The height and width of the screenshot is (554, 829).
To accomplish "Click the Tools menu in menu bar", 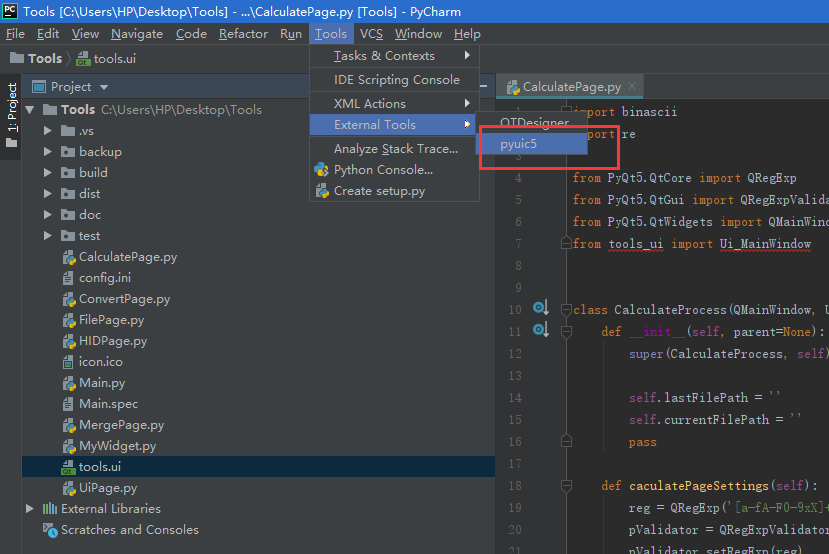I will [331, 34].
